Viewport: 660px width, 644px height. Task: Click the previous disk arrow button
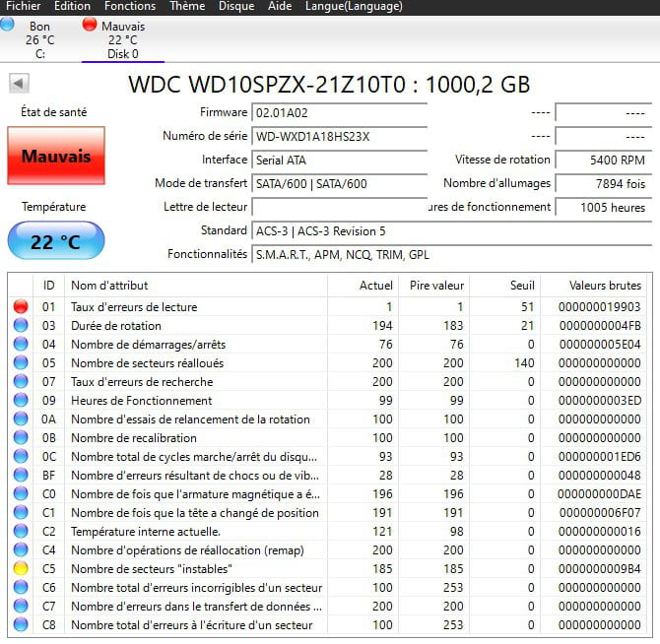pos(18,84)
